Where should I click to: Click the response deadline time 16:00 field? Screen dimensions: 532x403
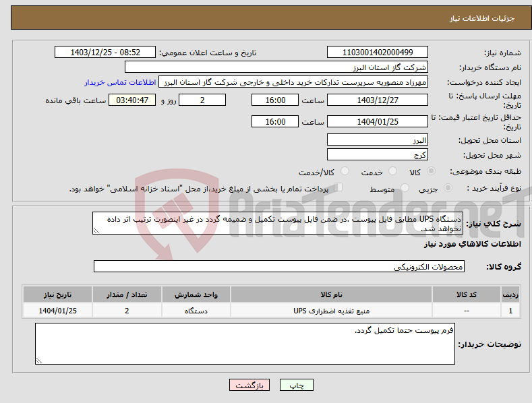click(x=275, y=100)
